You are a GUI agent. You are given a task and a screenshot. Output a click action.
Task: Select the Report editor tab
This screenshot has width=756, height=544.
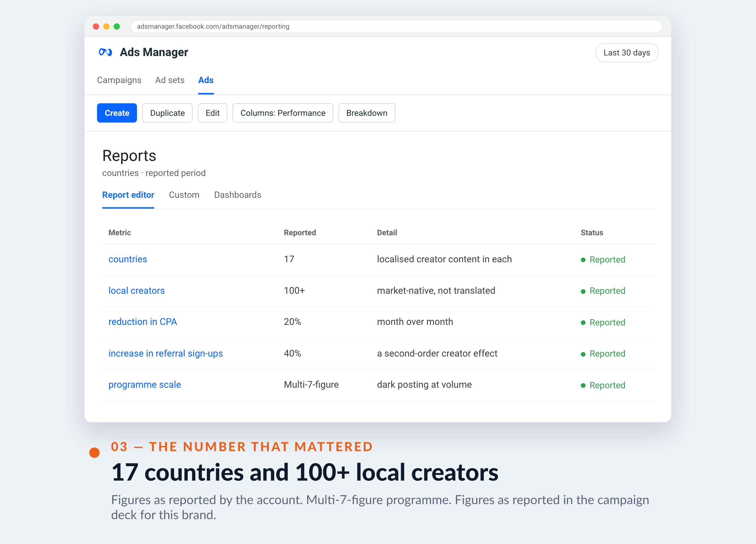tap(128, 195)
